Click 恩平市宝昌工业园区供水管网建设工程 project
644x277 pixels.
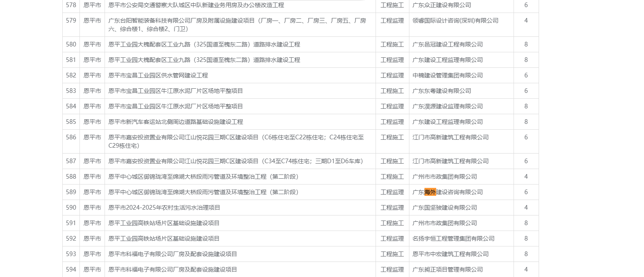158,75
